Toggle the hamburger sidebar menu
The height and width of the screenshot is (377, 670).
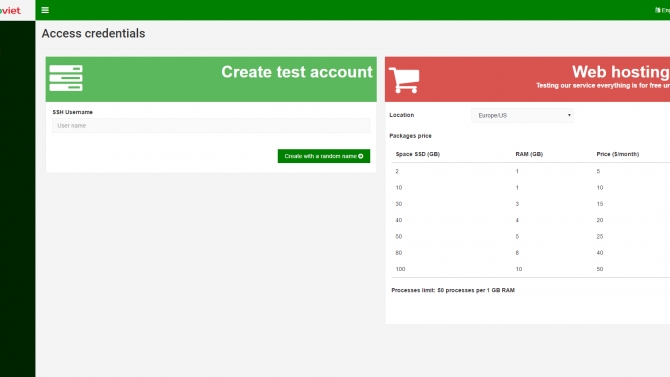(x=45, y=10)
